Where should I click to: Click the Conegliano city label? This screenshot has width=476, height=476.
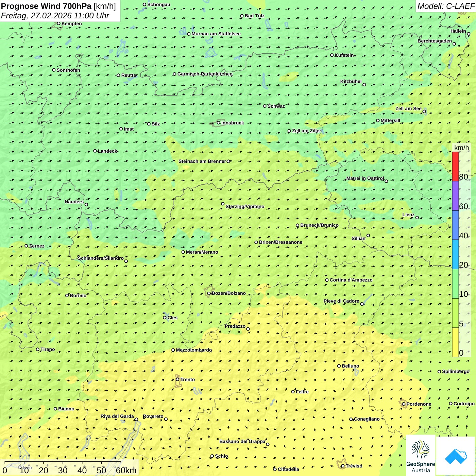coord(367,419)
